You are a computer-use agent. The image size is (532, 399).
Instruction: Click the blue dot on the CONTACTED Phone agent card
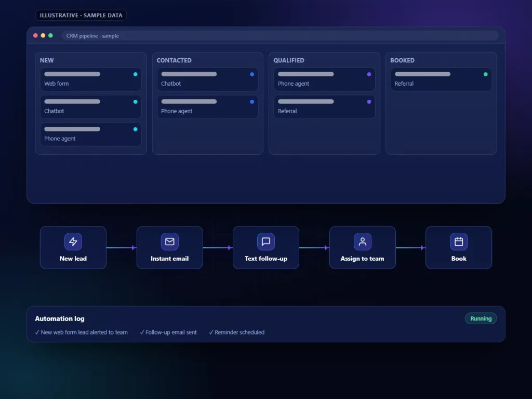click(x=252, y=102)
